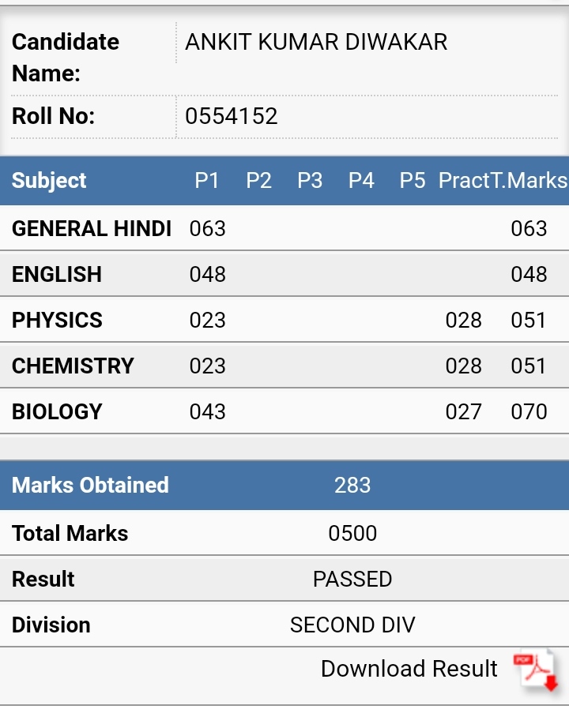This screenshot has height=728, width=569.
Task: Click the PASSED result text
Action: coord(352,579)
